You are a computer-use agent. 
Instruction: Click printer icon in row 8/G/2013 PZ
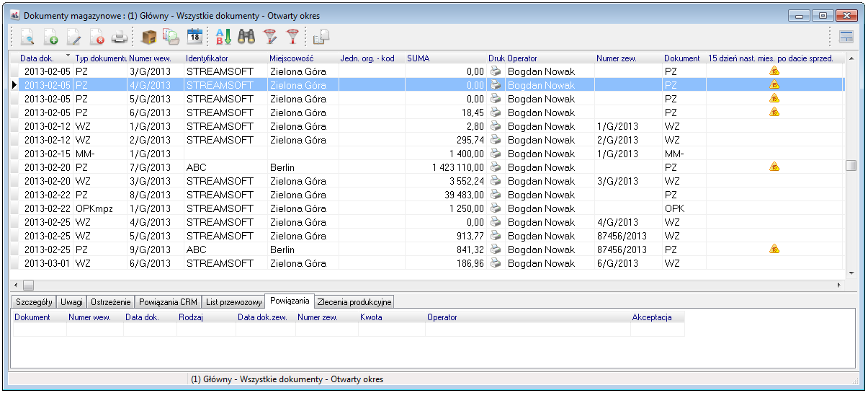(x=496, y=195)
